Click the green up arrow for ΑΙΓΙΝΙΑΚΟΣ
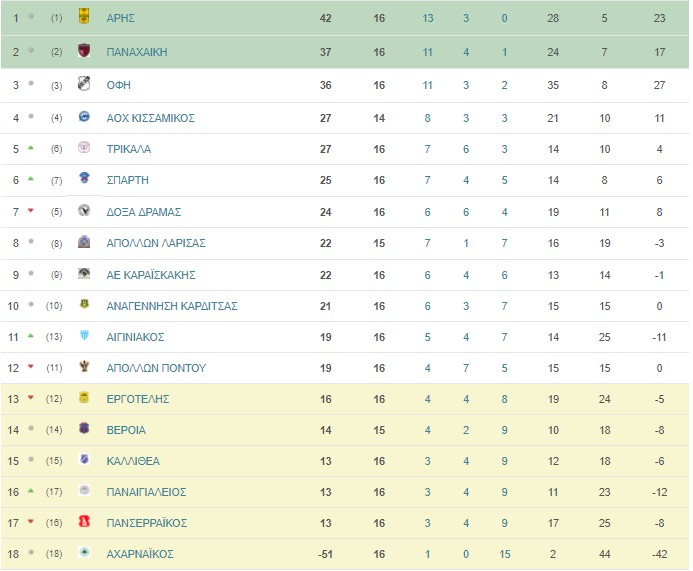This screenshot has width=693, height=571. (x=30, y=336)
